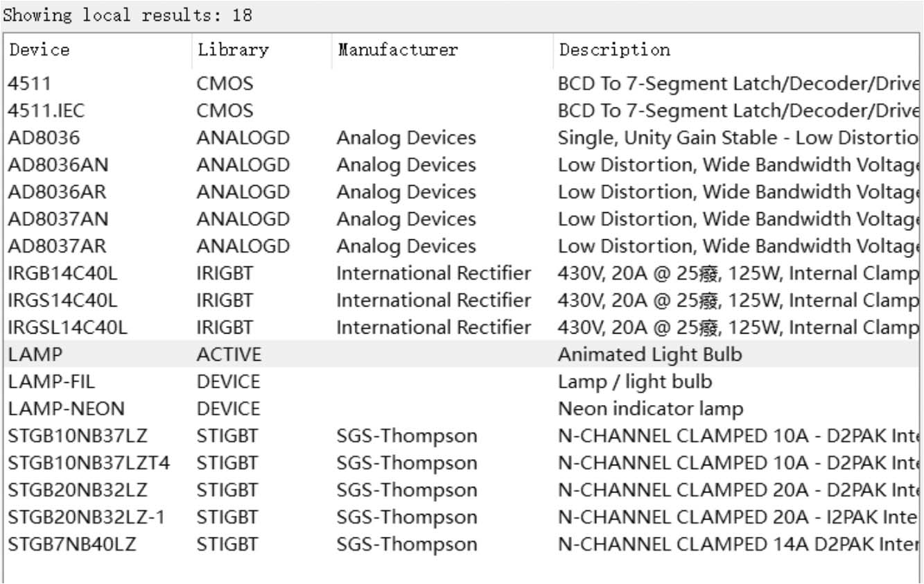Sort results by the Device column header
Screen dimensions: 924x584
pos(40,50)
